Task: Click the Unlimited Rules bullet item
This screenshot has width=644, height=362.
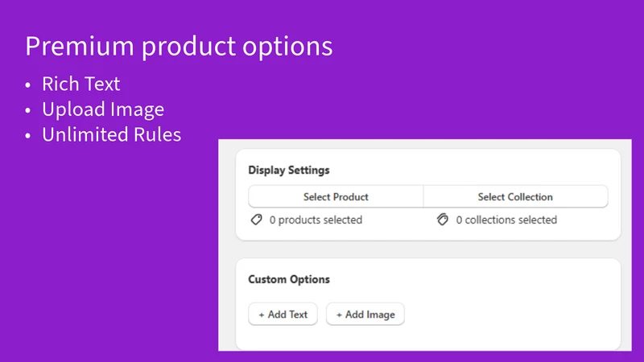Action: 111,134
